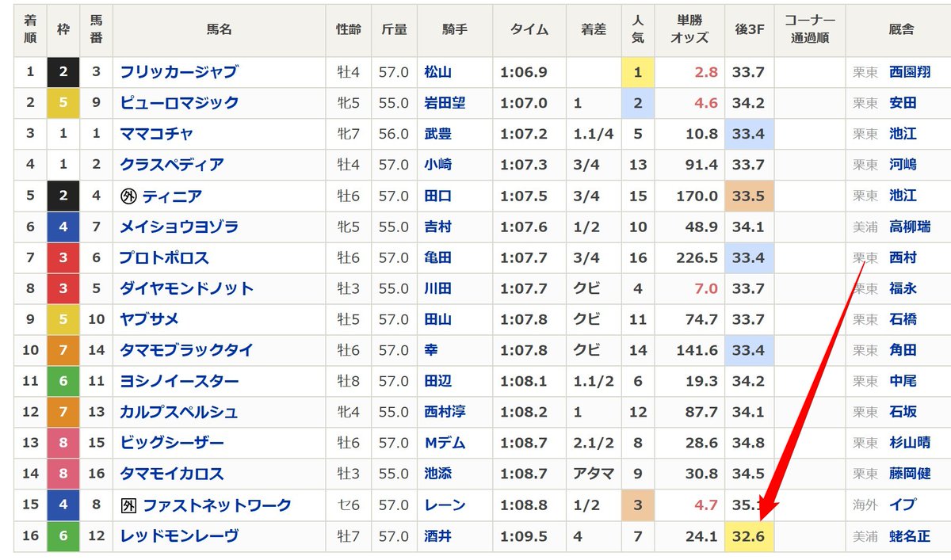Open jockey link 幸
The width and height of the screenshot is (951, 560).
point(431,350)
